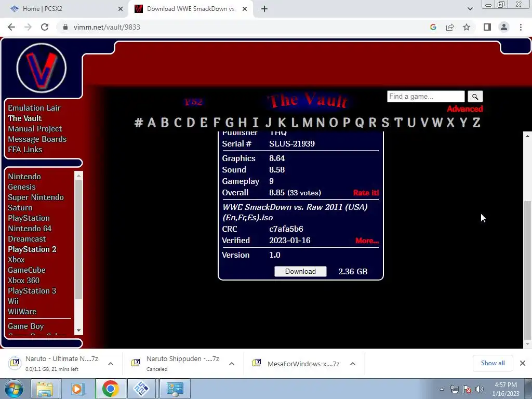Click the MesaForWindows-x....7z download item

point(303,364)
